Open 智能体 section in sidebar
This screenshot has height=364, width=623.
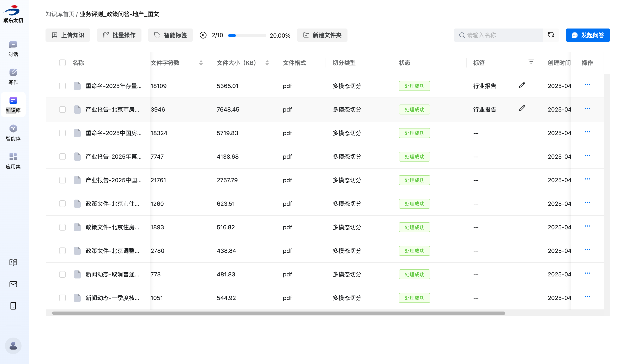coord(13,133)
